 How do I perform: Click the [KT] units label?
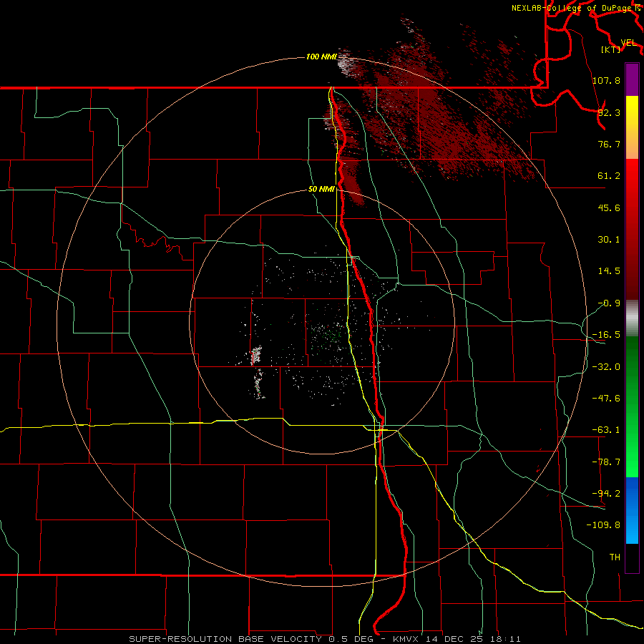[x=611, y=49]
